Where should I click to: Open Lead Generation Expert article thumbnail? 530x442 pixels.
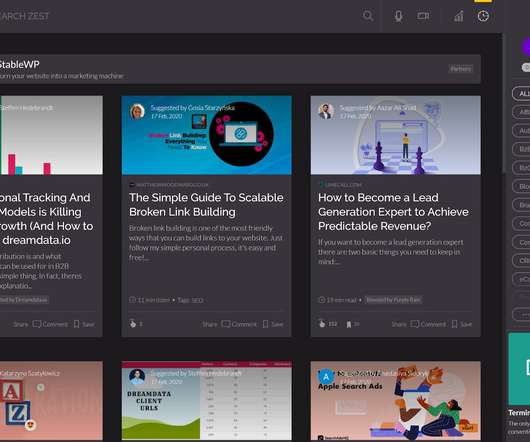(395, 135)
